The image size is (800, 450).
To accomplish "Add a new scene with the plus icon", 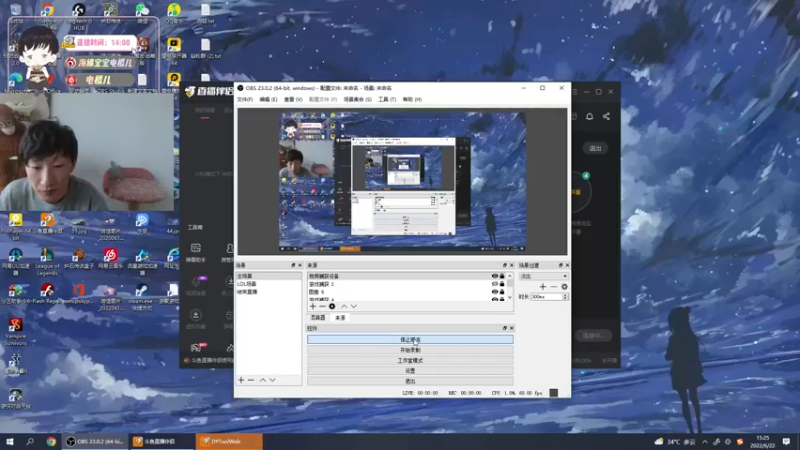I will pos(241,380).
